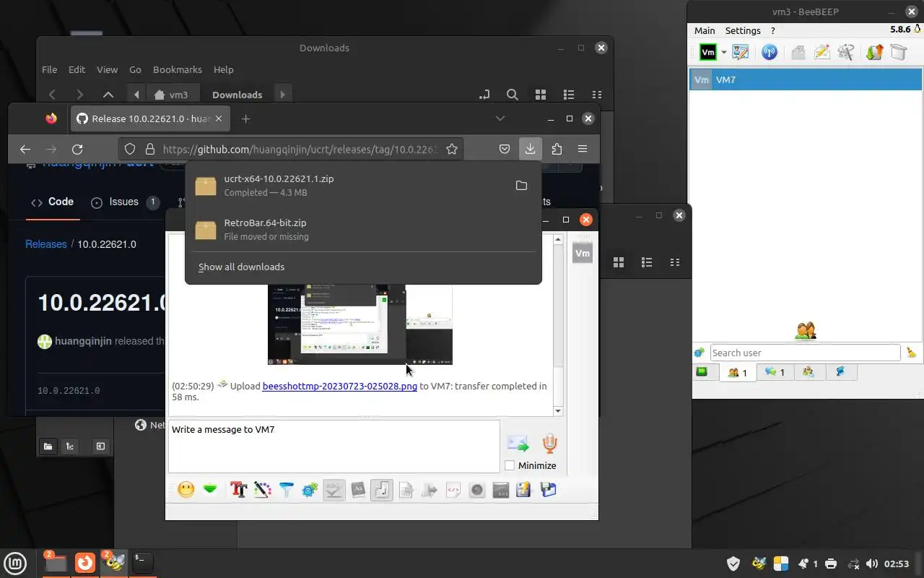Click the green down-arrow icon in chat toolbar
This screenshot has width=924, height=578.
(210, 490)
